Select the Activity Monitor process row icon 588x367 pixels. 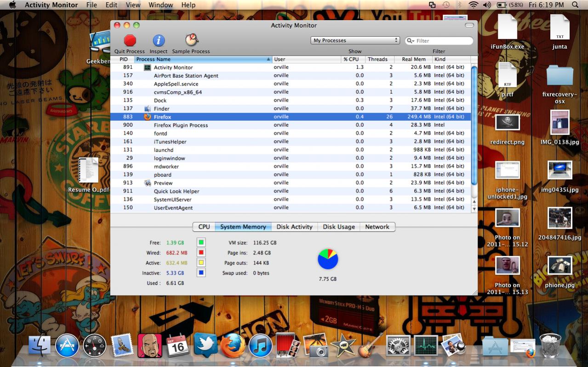(x=148, y=67)
